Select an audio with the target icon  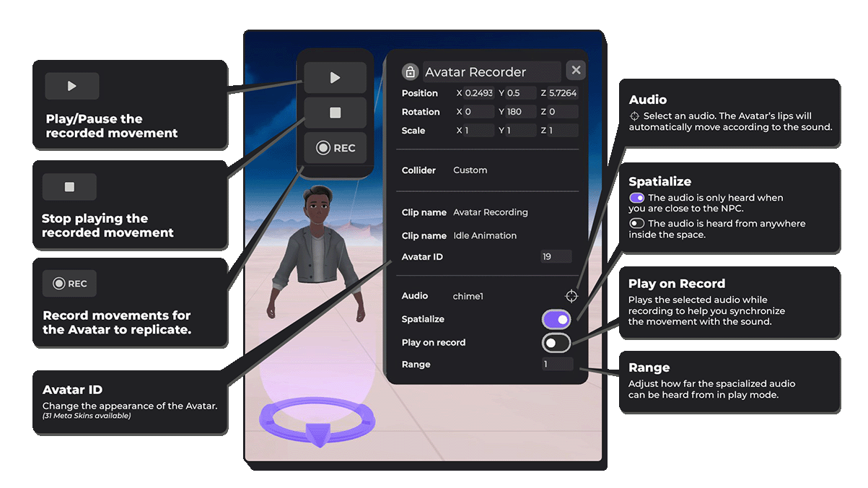tap(571, 296)
